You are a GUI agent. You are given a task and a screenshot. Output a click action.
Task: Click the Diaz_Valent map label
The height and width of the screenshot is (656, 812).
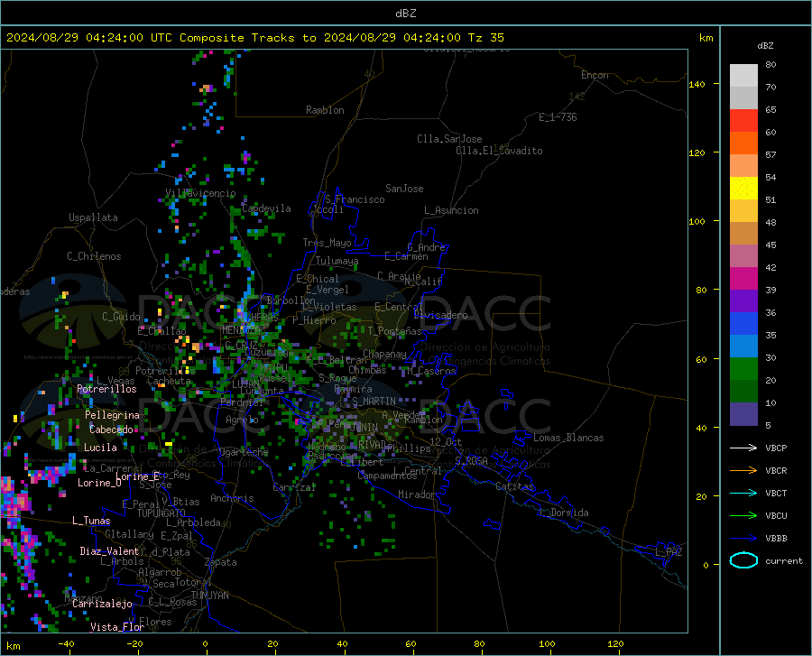pyautogui.click(x=109, y=551)
